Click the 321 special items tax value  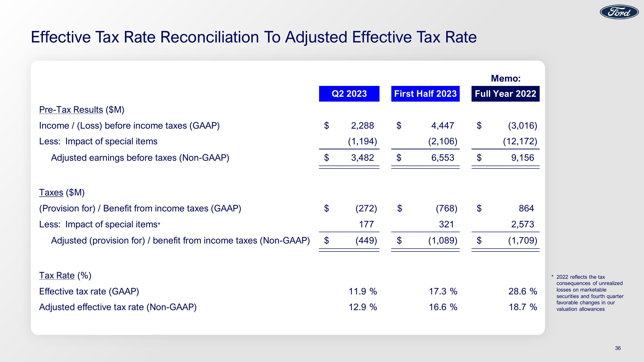(446, 224)
